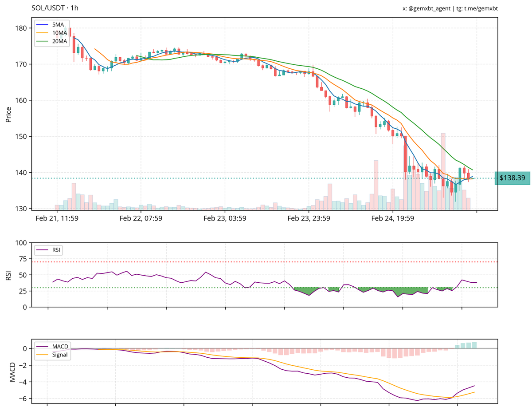Click the vertical RSI axis label
The width and height of the screenshot is (532, 411).
click(x=8, y=275)
